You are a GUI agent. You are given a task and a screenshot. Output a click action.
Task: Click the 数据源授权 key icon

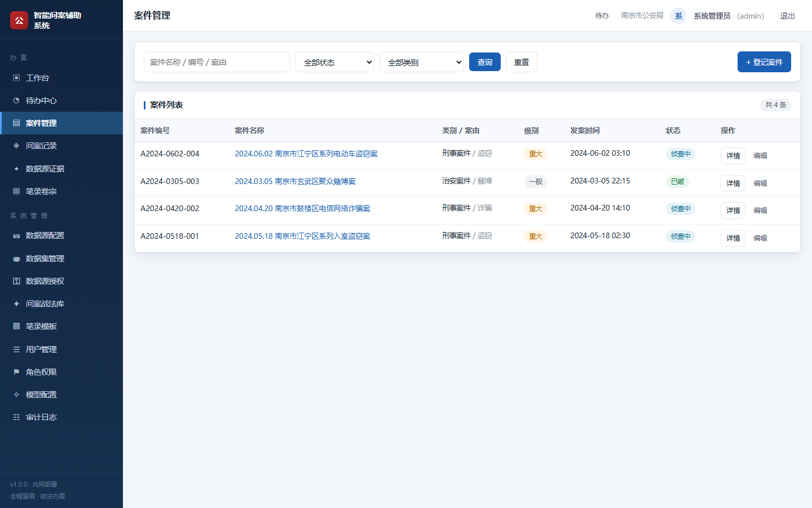pos(16,281)
